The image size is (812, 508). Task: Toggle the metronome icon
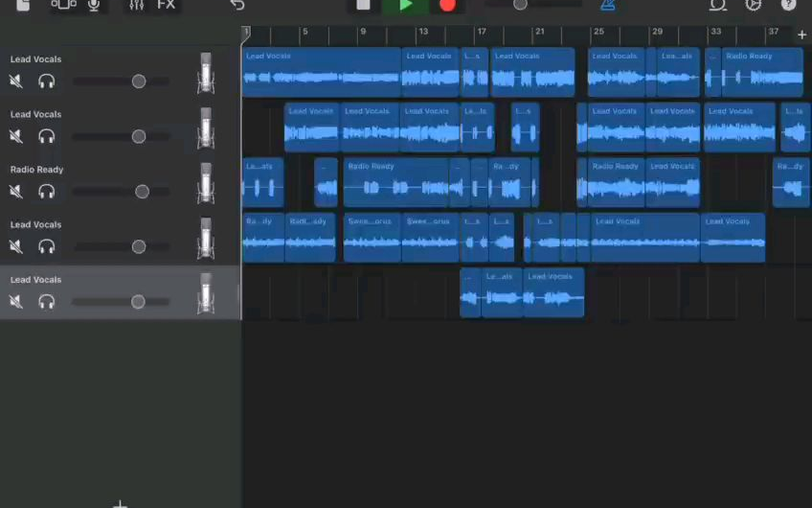tap(608, 5)
